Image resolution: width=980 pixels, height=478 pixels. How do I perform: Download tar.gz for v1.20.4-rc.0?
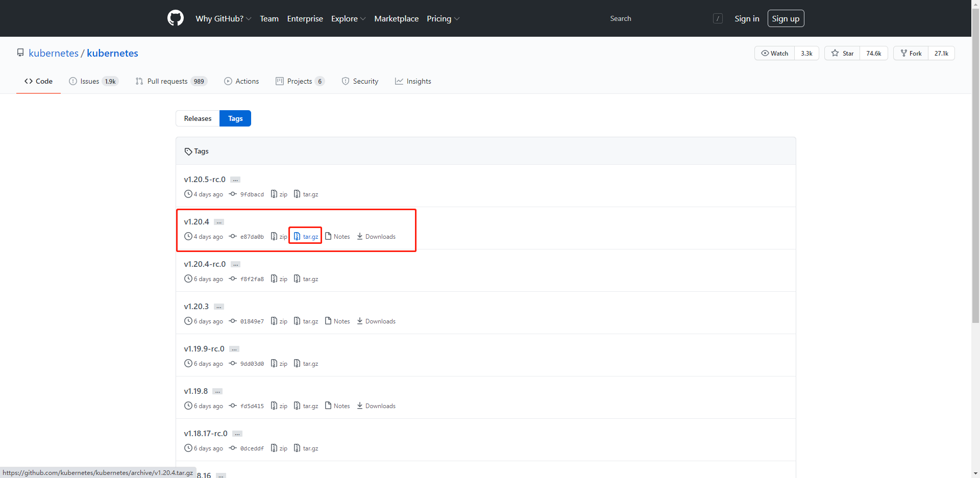tap(306, 279)
